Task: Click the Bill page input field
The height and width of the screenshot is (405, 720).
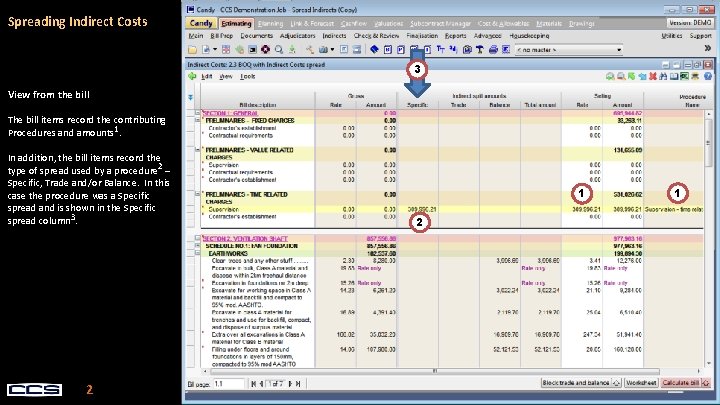Action: tap(228, 384)
